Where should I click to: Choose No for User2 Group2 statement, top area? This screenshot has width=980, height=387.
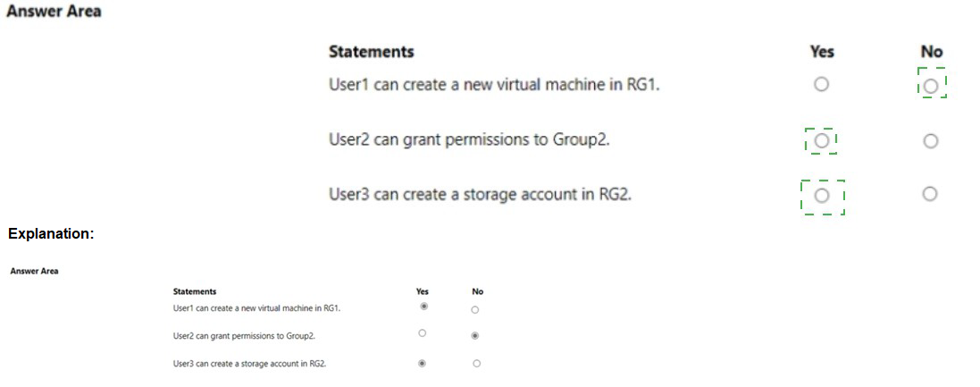coord(931,140)
